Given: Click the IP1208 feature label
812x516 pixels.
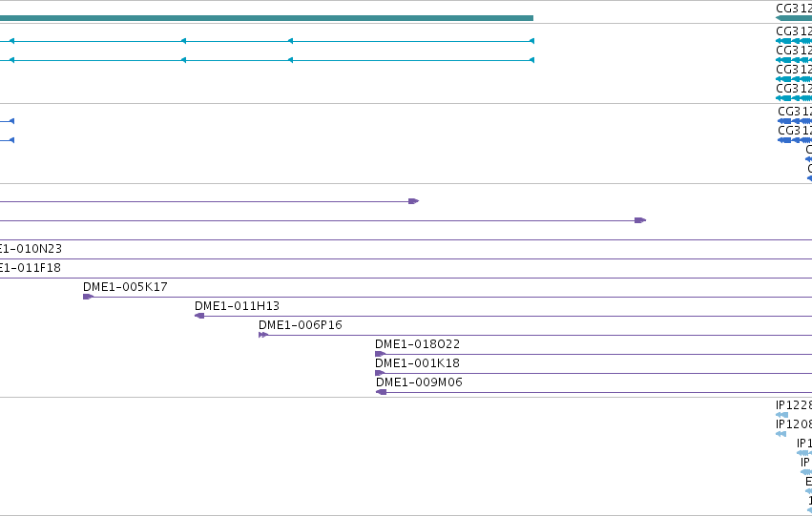Looking at the screenshot, I should [793, 424].
